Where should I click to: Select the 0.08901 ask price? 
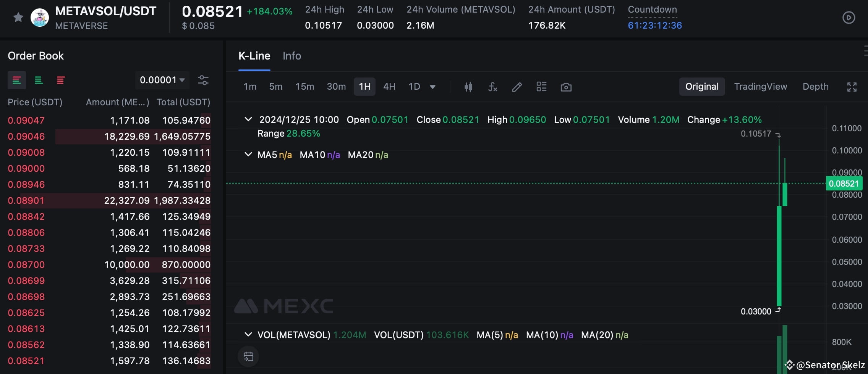(26, 200)
